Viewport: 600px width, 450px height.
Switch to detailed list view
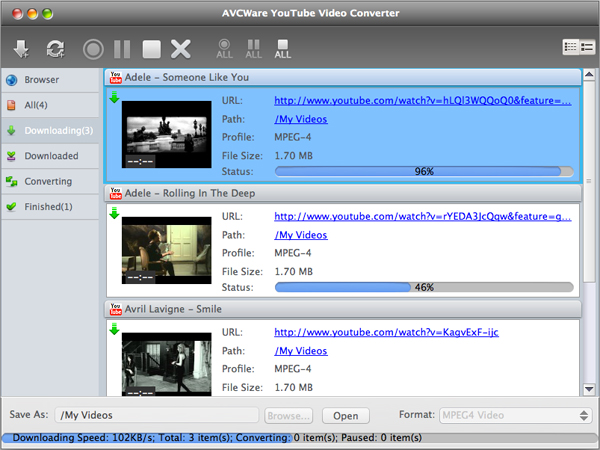[x=587, y=47]
